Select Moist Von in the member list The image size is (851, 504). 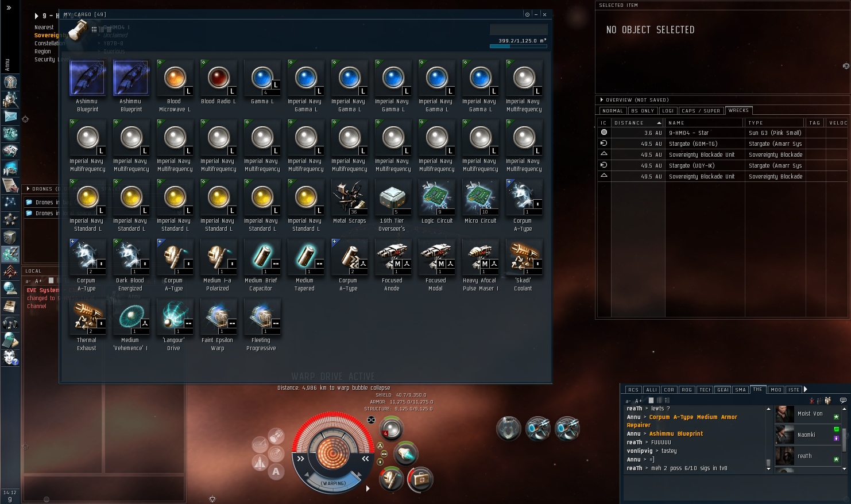pyautogui.click(x=807, y=414)
